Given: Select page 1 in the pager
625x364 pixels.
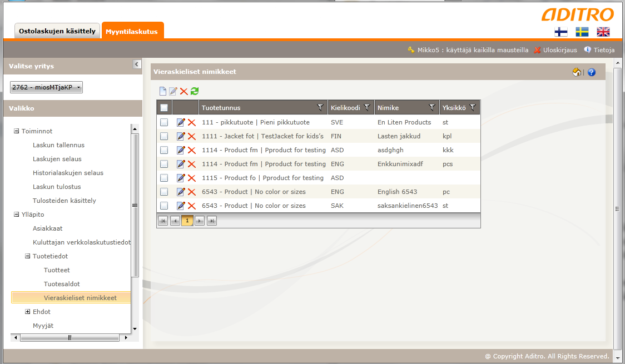Looking at the screenshot, I should click(x=187, y=221).
